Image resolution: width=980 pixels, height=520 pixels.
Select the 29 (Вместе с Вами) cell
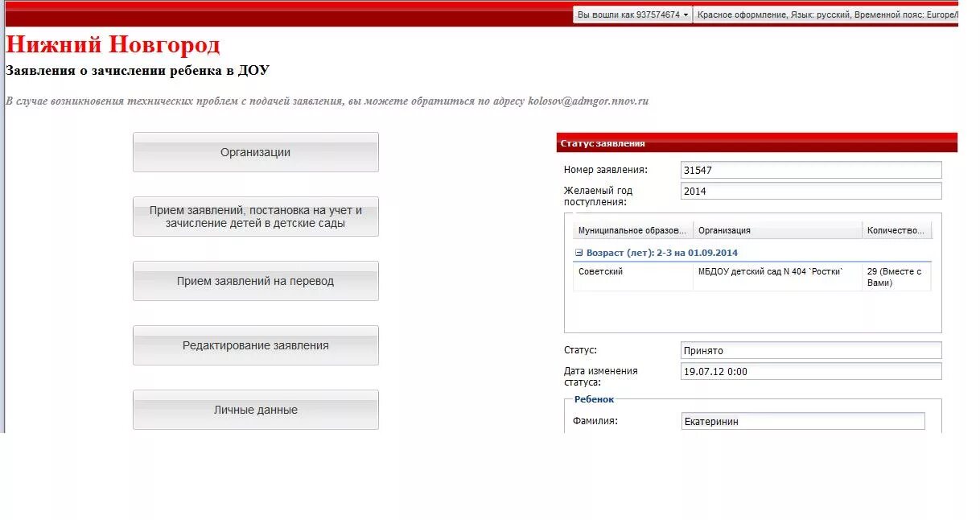coord(896,277)
